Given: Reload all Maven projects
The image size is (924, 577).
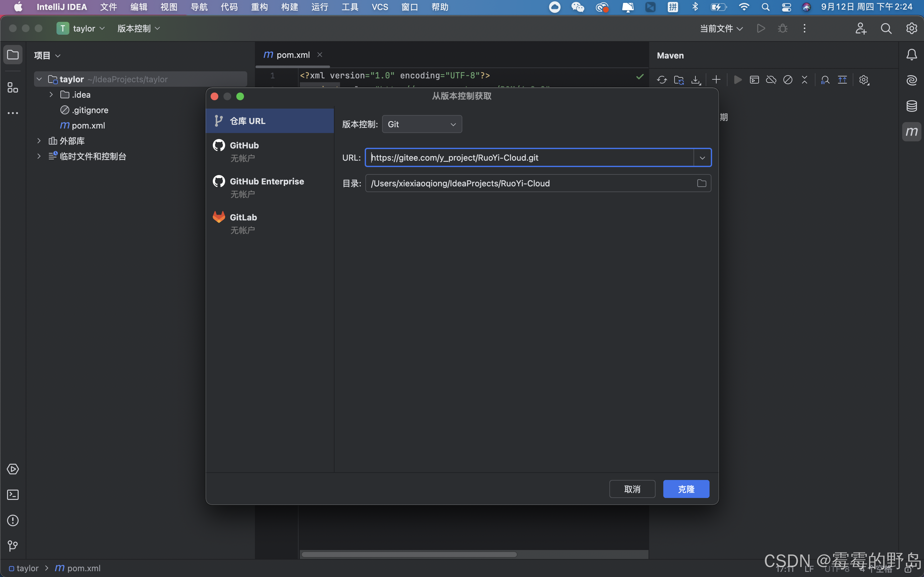Looking at the screenshot, I should 662,80.
